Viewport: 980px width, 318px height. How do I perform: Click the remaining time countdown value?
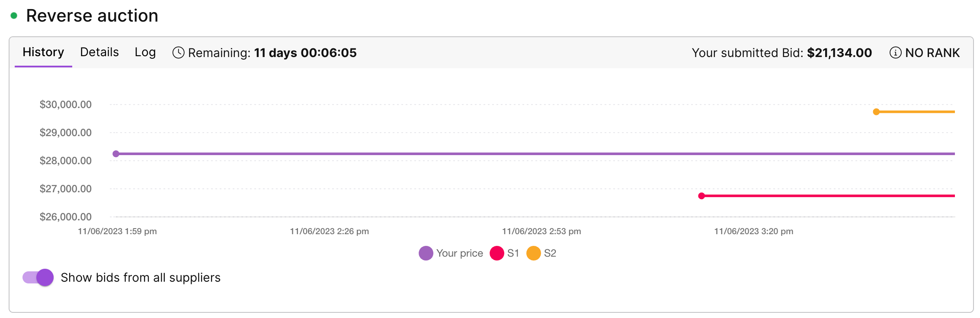tap(305, 53)
